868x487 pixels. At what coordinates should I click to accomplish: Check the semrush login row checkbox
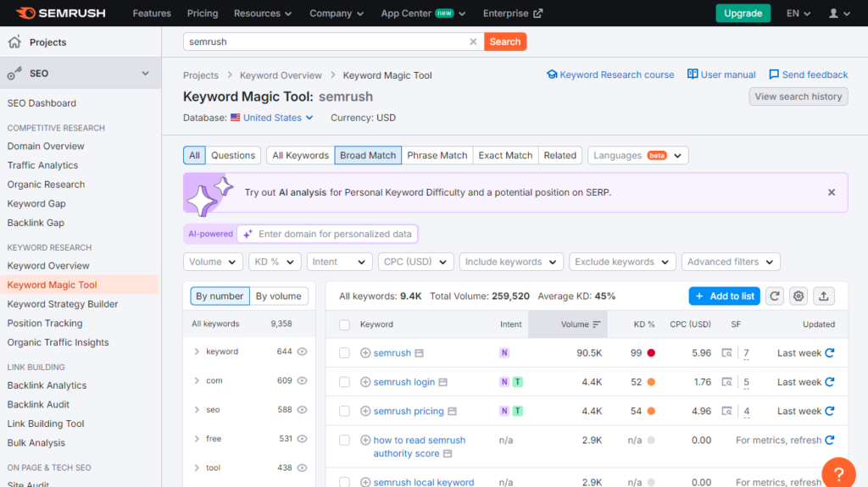pyautogui.click(x=344, y=382)
